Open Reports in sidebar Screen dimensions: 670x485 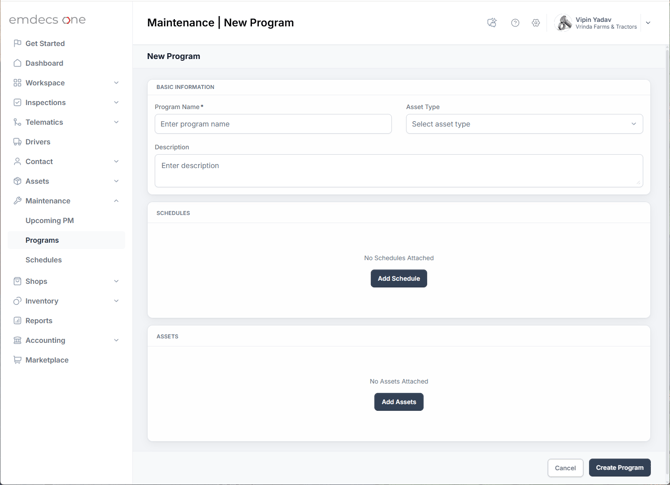tap(39, 320)
